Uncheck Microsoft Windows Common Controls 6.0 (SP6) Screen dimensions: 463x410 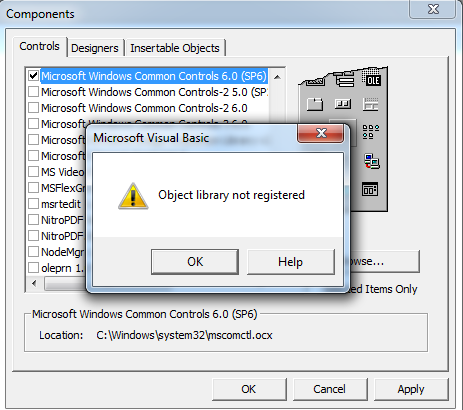tap(34, 76)
